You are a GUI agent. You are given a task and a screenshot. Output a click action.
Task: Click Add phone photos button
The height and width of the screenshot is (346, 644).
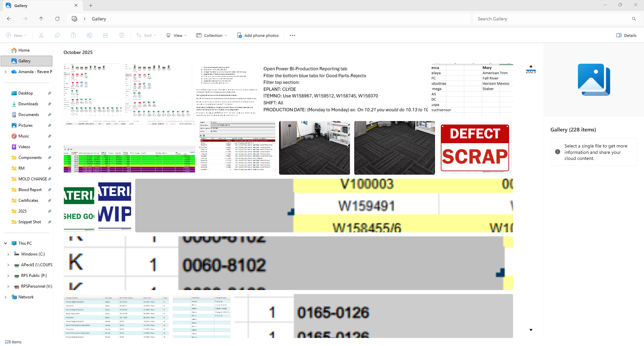point(258,35)
